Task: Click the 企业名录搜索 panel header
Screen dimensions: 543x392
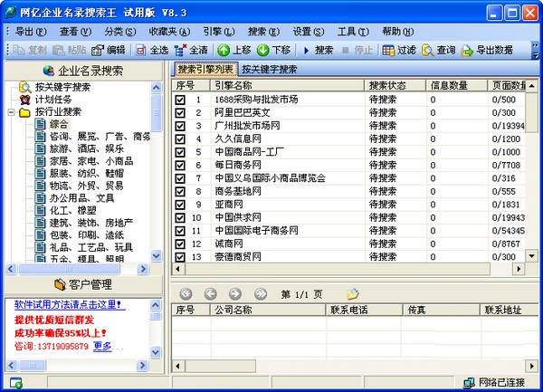Action: pyautogui.click(x=83, y=71)
